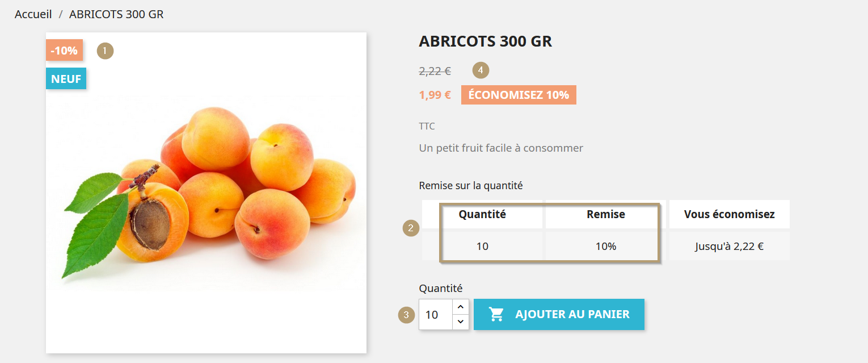Decrease quantity with the down arrow

(461, 322)
